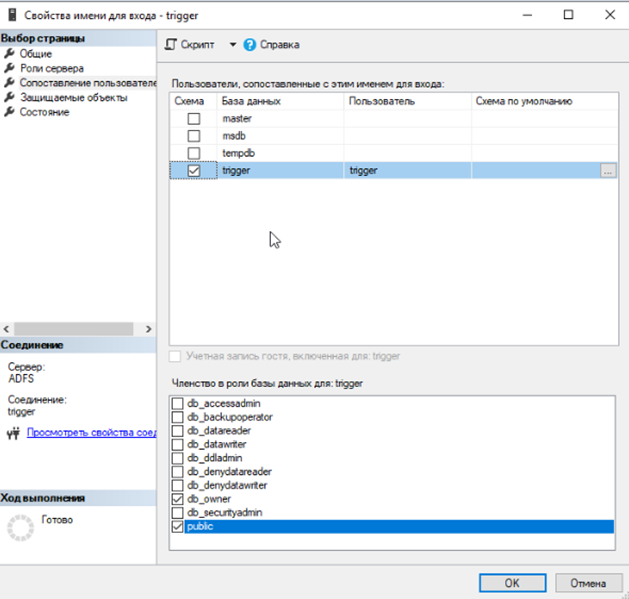Click the OK button
Screen dimensions: 629x599
[511, 583]
